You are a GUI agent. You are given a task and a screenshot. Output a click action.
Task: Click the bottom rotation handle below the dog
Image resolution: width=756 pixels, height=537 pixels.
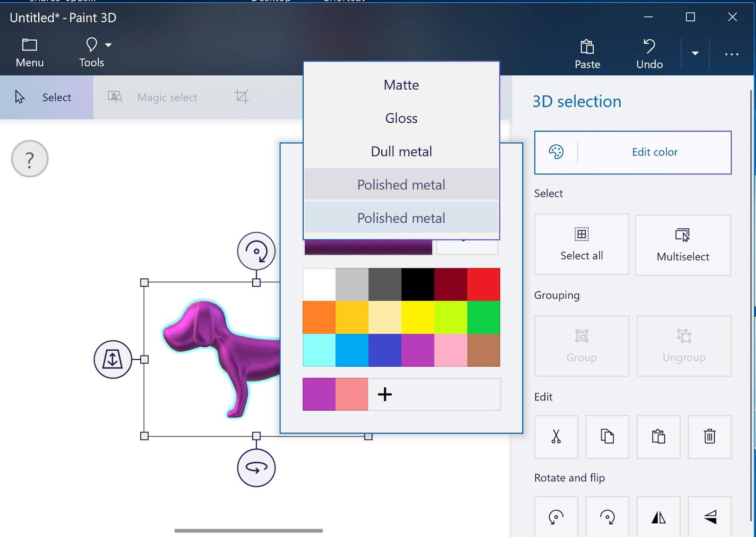[256, 468]
